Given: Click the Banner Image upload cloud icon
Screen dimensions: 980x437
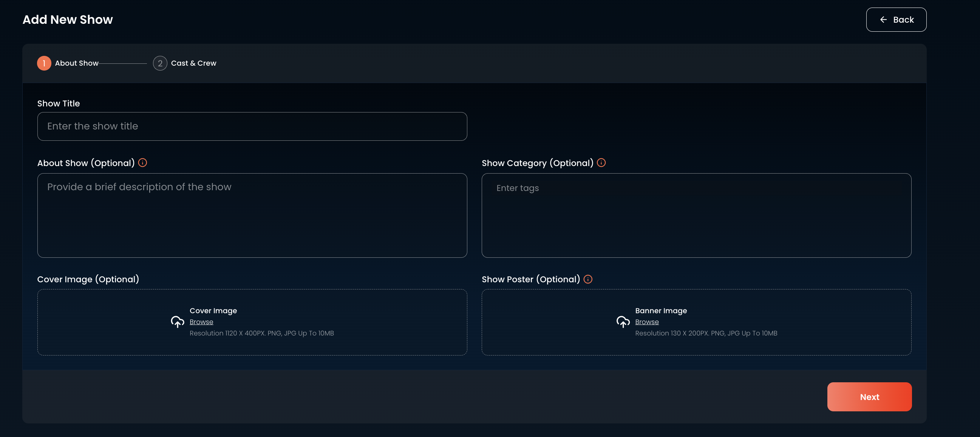Looking at the screenshot, I should 623,322.
